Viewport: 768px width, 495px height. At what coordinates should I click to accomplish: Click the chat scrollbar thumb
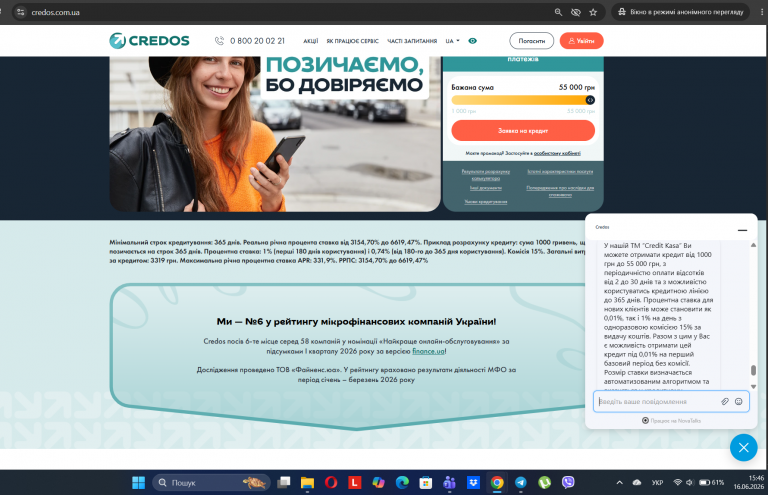pos(753,370)
